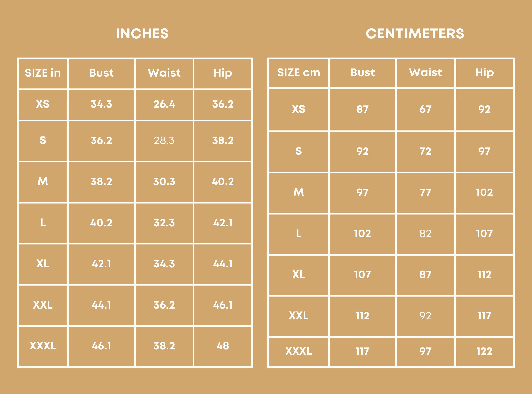532x394 pixels.
Task: Click the CENTIMETERS table title
Action: pos(415,34)
